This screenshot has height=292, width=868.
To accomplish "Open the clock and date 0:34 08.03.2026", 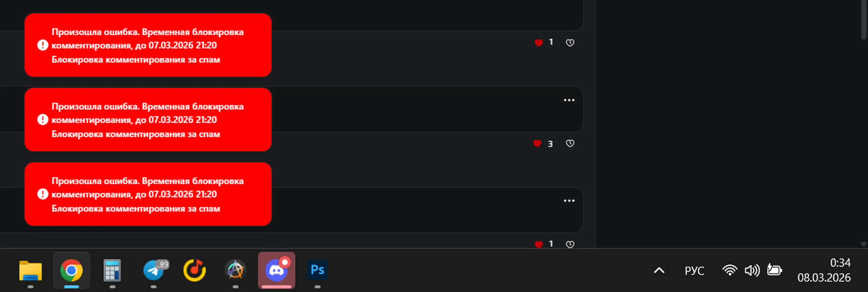I will tap(824, 270).
